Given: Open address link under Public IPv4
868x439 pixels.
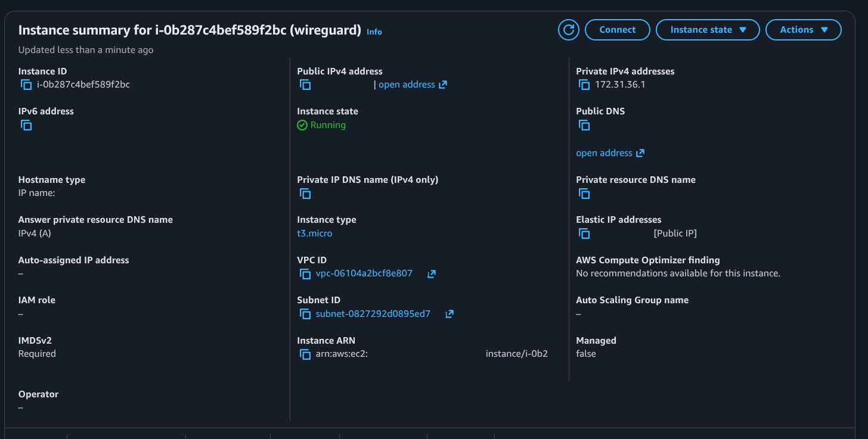Looking at the screenshot, I should 413,85.
